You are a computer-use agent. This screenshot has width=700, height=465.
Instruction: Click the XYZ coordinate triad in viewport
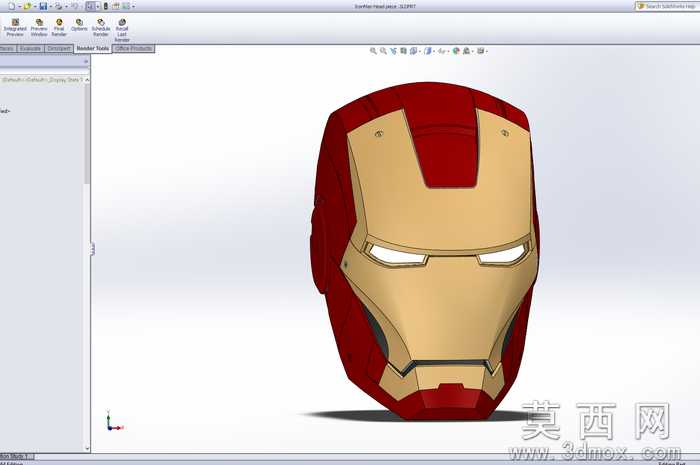[114, 421]
